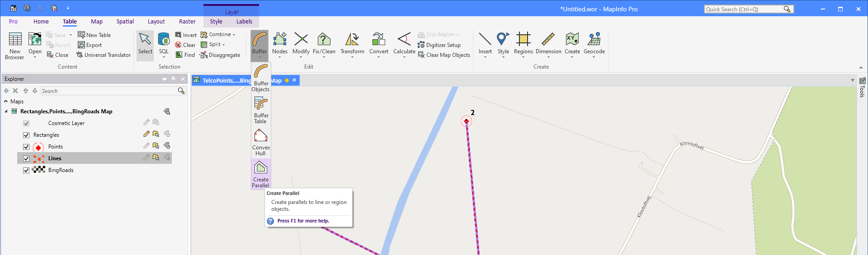The height and width of the screenshot is (255, 868).
Task: Click the Universal Translator button
Action: coord(104,55)
